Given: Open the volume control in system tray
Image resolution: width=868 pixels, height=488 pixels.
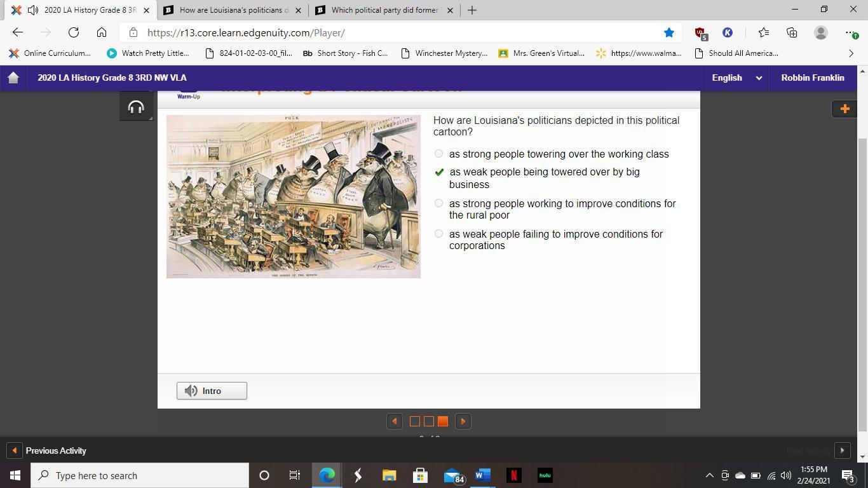Looking at the screenshot, I should [786, 475].
